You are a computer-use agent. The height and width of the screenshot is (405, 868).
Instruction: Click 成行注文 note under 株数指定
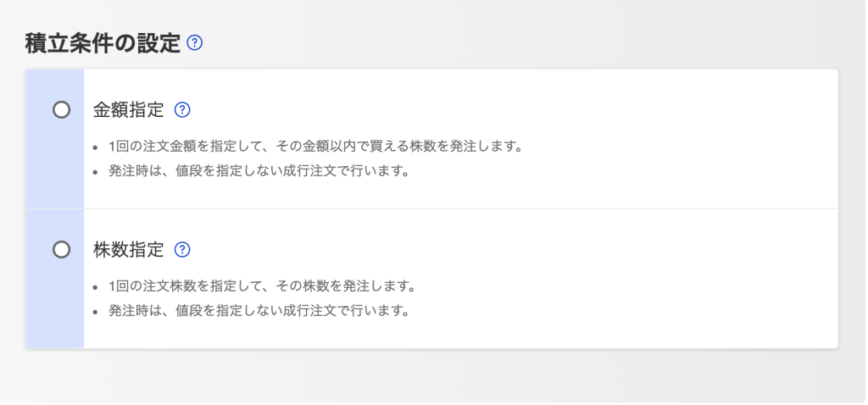(x=259, y=310)
